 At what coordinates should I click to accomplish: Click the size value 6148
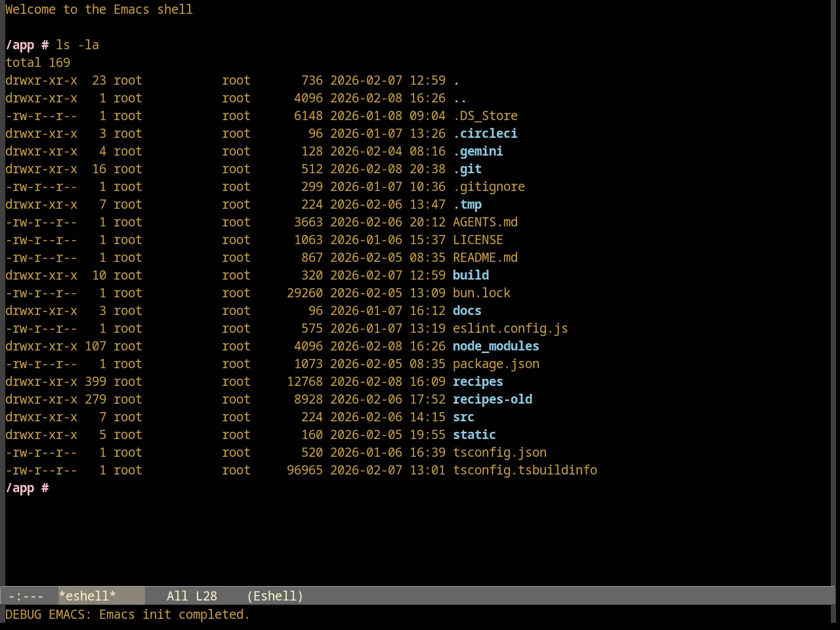point(308,115)
